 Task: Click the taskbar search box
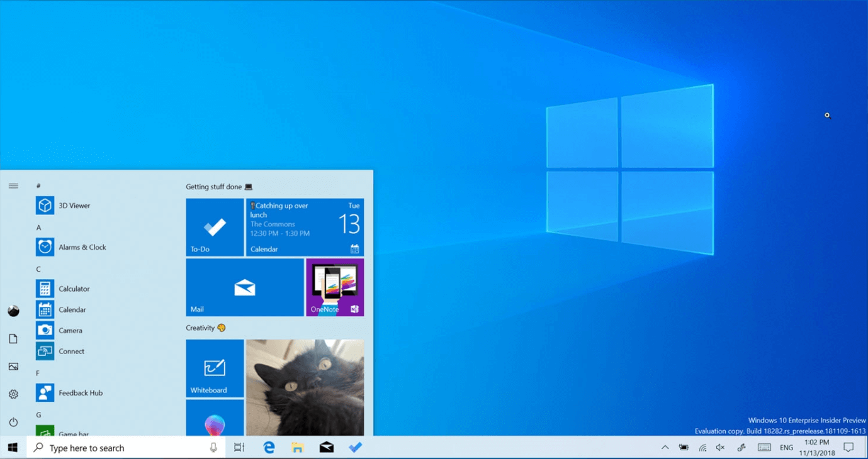pos(126,448)
